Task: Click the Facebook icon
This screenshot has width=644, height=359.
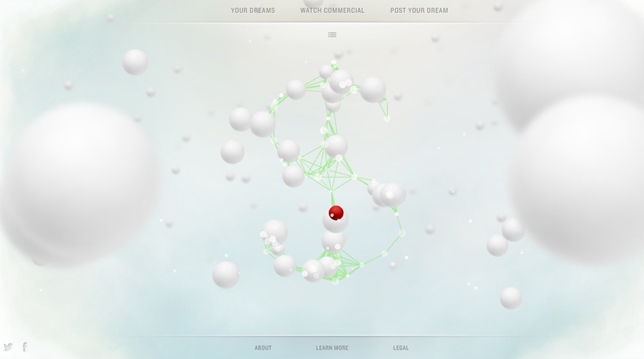Action: (24, 347)
